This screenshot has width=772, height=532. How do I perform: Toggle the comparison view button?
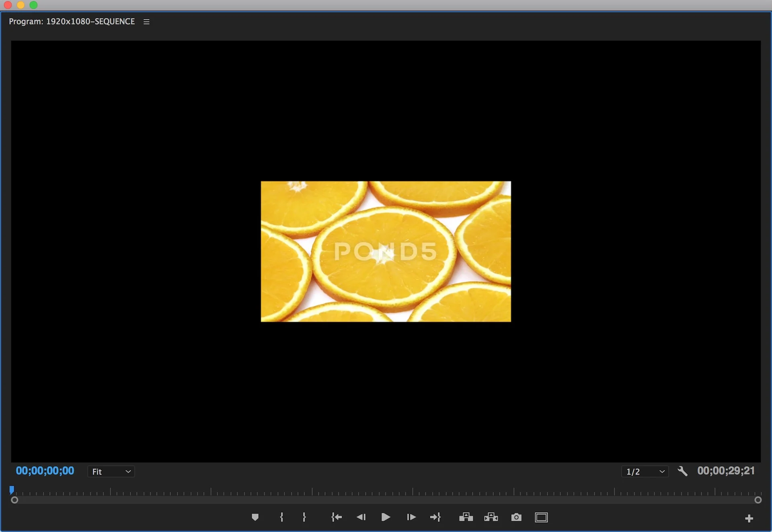click(541, 517)
